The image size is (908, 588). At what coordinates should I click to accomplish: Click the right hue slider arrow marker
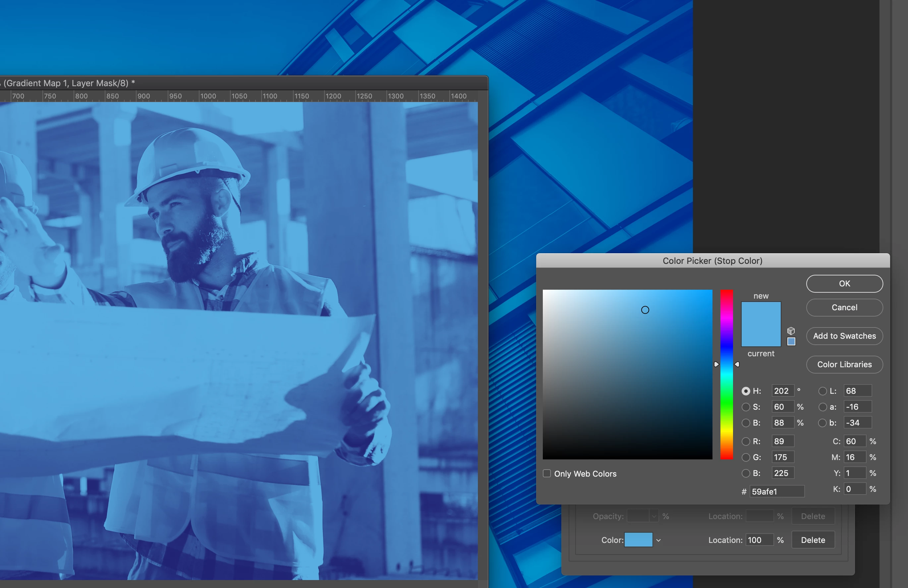[x=737, y=364]
